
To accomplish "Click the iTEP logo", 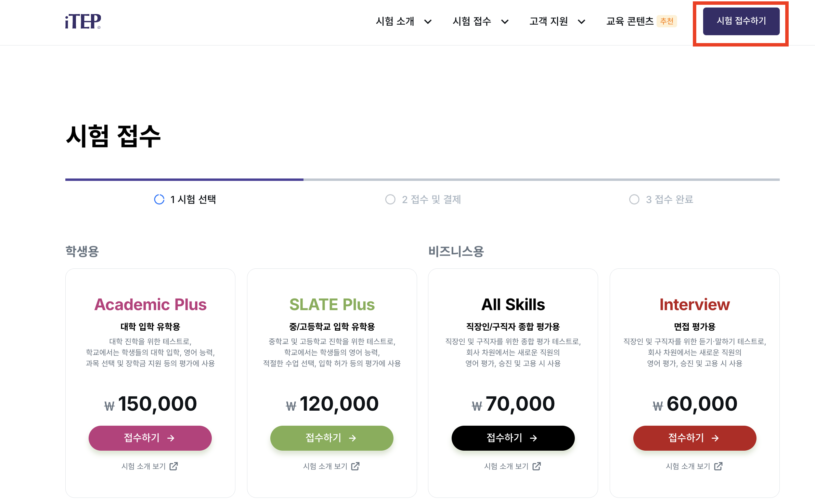I will click(83, 21).
